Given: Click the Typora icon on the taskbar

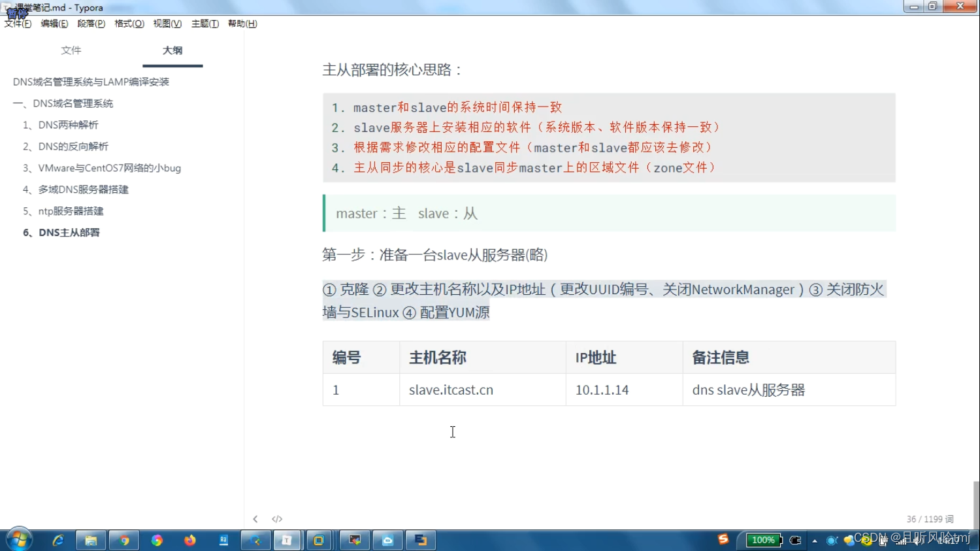Looking at the screenshot, I should pyautogui.click(x=287, y=541).
